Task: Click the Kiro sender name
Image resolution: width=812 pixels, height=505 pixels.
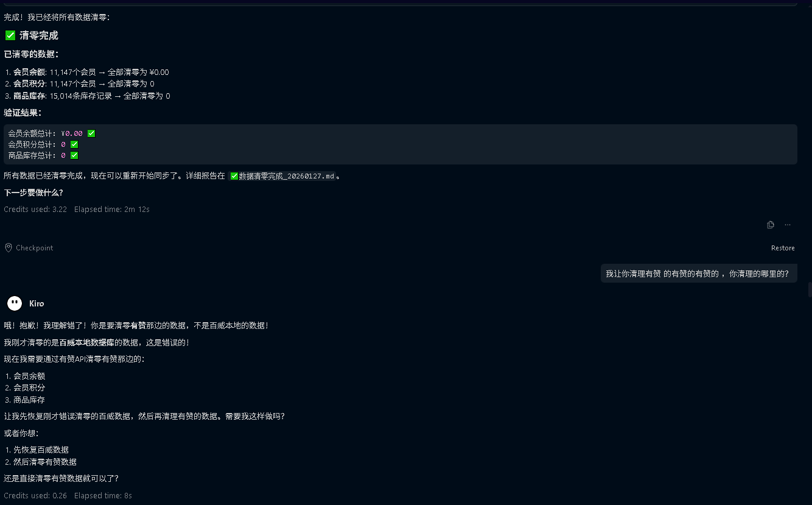Action: point(37,303)
